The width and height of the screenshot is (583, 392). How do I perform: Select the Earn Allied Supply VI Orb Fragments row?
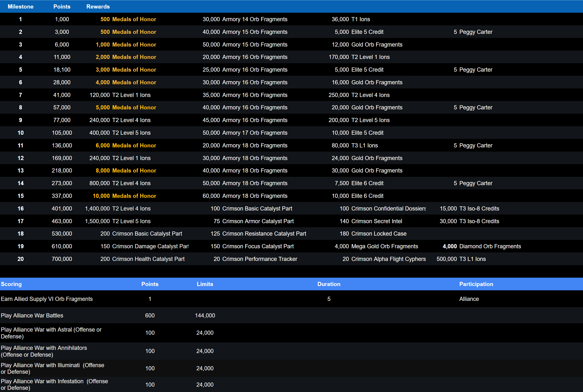tap(47, 299)
